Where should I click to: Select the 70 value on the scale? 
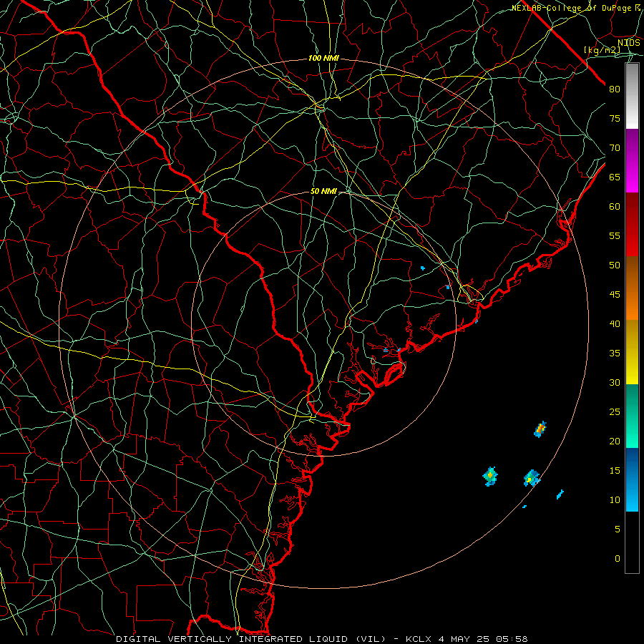click(615, 148)
